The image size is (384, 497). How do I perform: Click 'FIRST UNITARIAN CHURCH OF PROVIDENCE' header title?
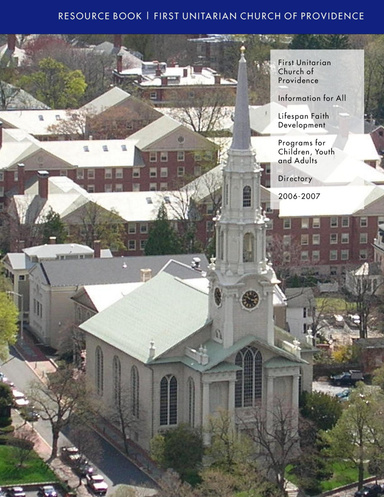(x=259, y=16)
